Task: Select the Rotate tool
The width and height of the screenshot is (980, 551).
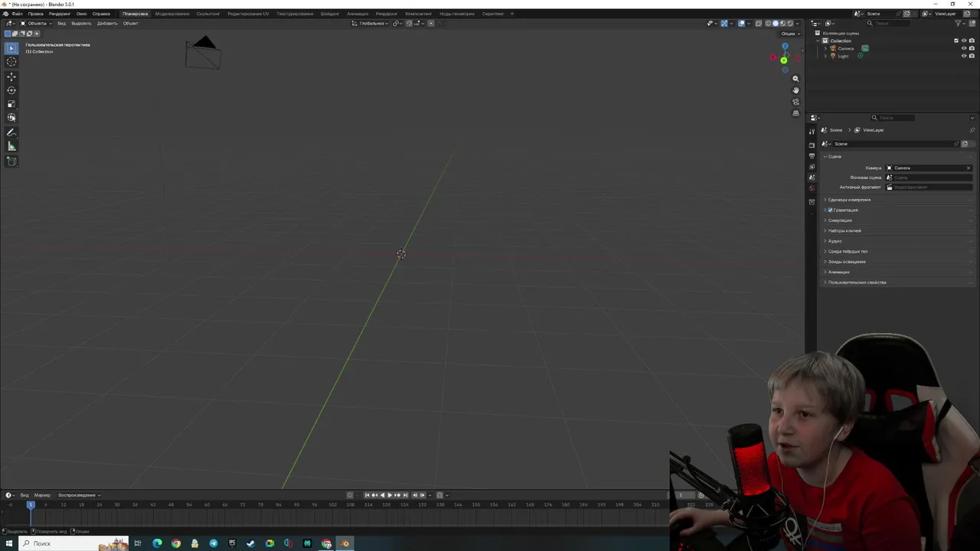Action: pos(11,90)
